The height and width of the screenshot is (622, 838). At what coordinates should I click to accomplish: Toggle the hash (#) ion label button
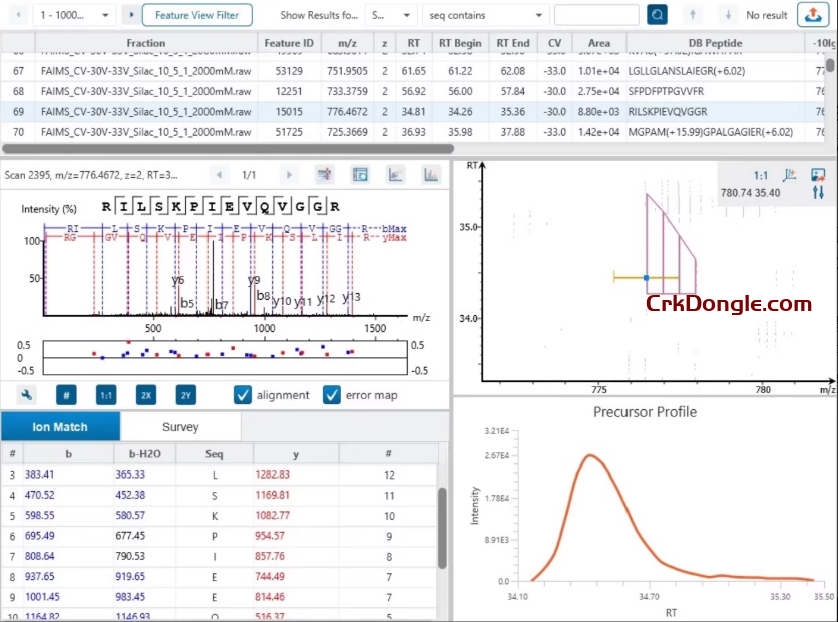click(x=66, y=395)
